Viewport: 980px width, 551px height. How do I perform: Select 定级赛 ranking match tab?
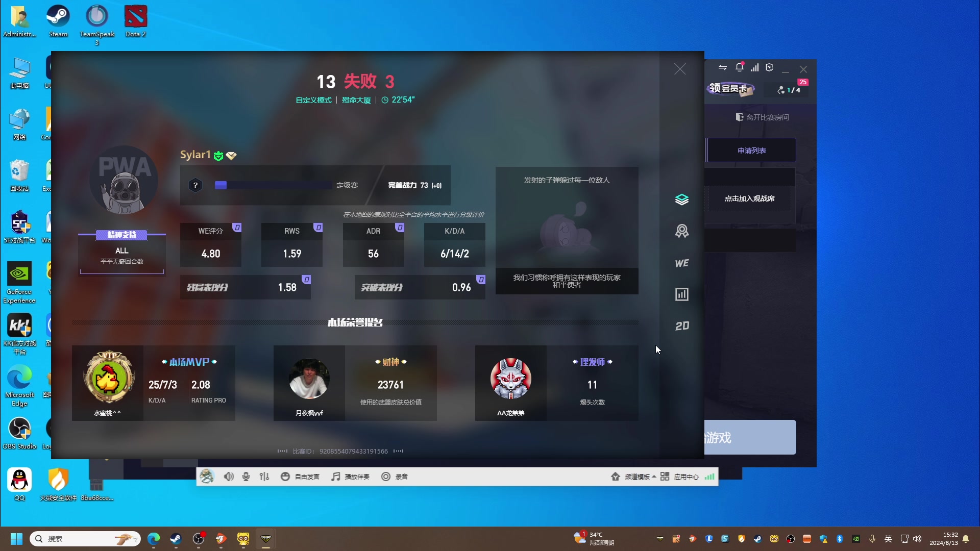point(347,185)
